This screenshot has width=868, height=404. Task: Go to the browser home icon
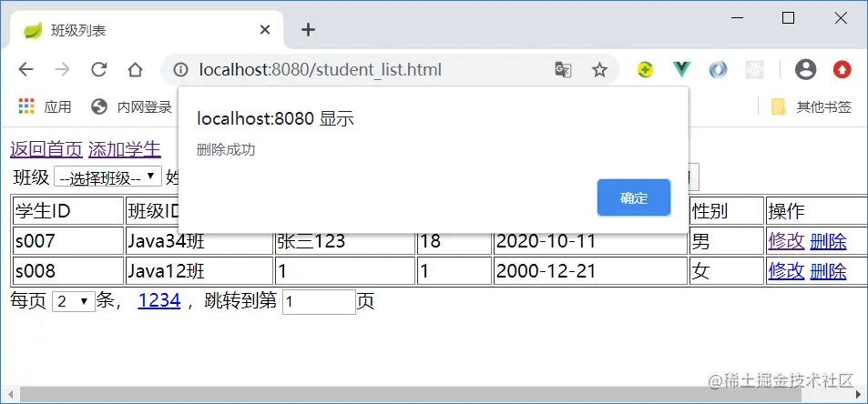135,70
